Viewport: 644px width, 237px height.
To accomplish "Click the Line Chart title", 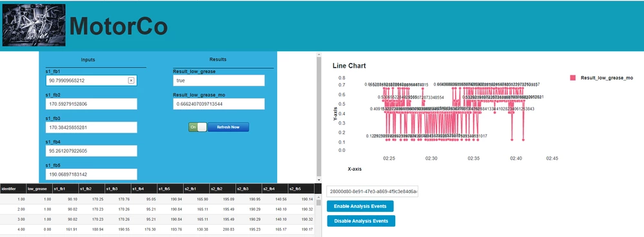I will click(x=349, y=66).
